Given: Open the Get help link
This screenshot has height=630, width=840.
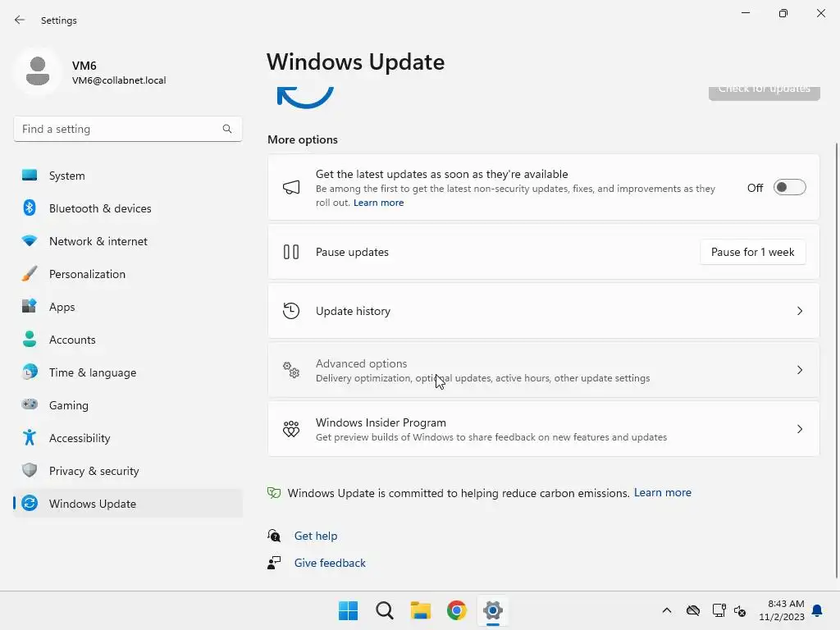Looking at the screenshot, I should pyautogui.click(x=316, y=536).
